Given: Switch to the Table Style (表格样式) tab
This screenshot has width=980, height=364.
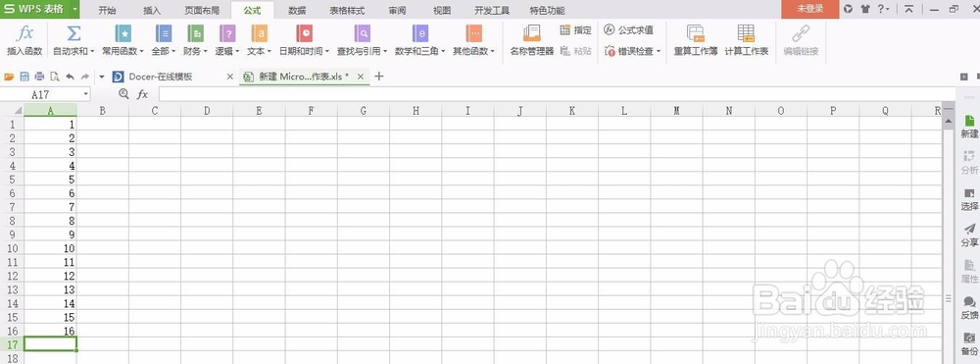Looking at the screenshot, I should [x=347, y=10].
